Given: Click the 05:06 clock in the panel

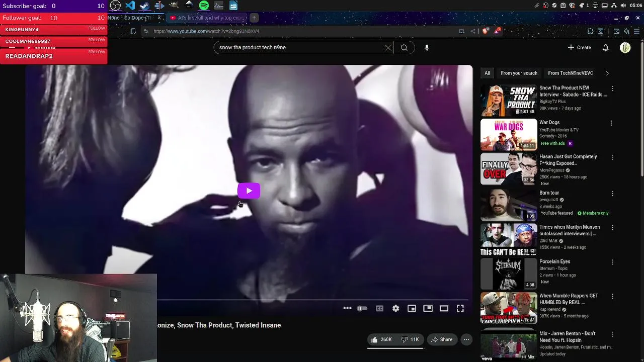Looking at the screenshot, I should click(x=635, y=6).
